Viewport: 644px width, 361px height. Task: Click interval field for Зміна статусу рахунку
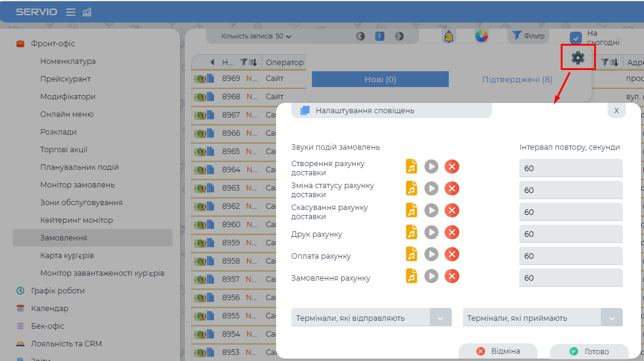coord(570,190)
